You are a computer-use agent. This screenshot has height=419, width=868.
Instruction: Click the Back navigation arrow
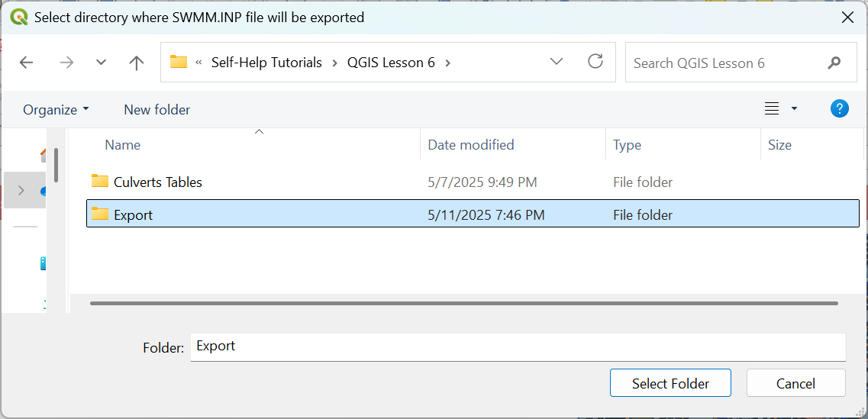27,63
